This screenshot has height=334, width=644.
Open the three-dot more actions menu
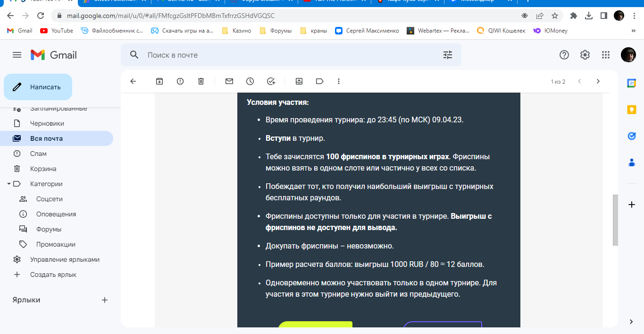pyautogui.click(x=339, y=81)
